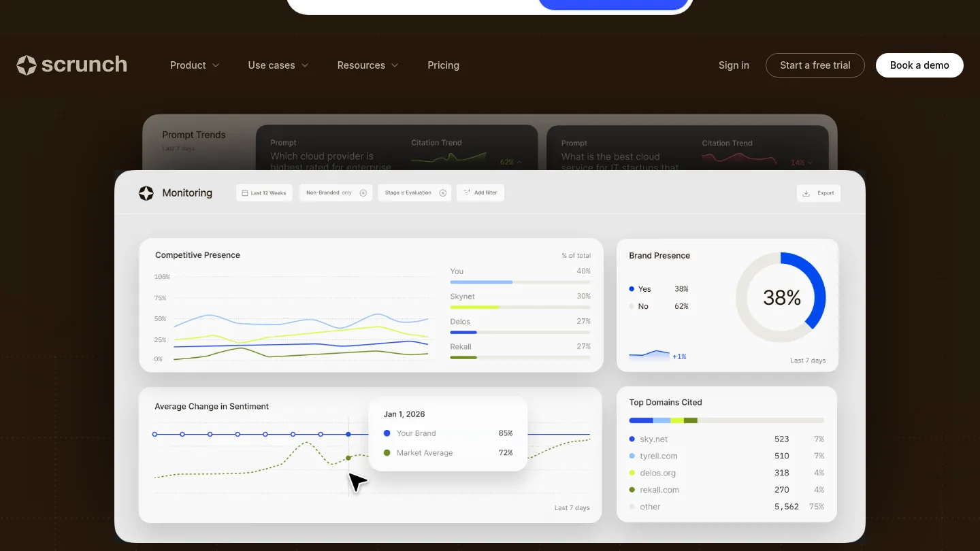
Task: Click the Market Average green dot in tooltip
Action: [x=387, y=453]
